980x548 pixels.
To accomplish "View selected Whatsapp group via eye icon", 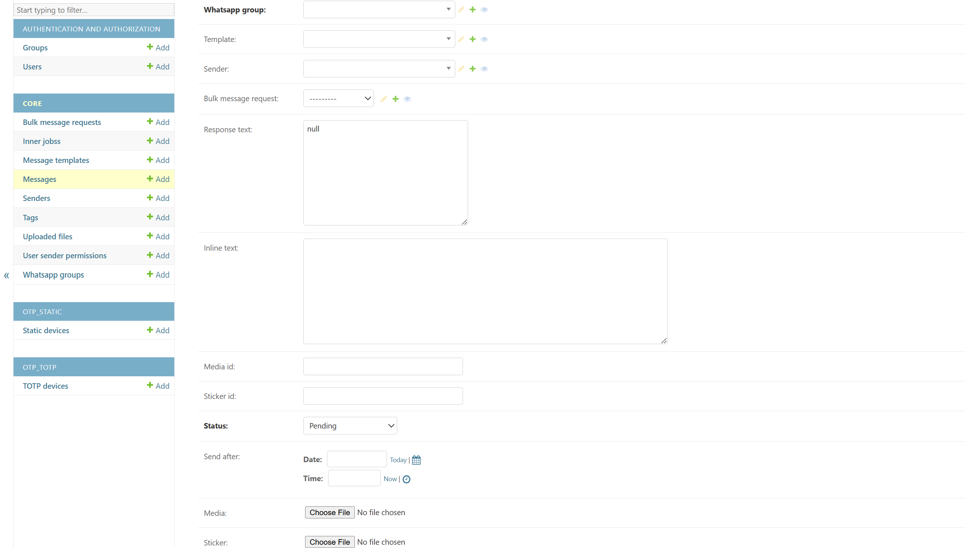I will tap(484, 9).
